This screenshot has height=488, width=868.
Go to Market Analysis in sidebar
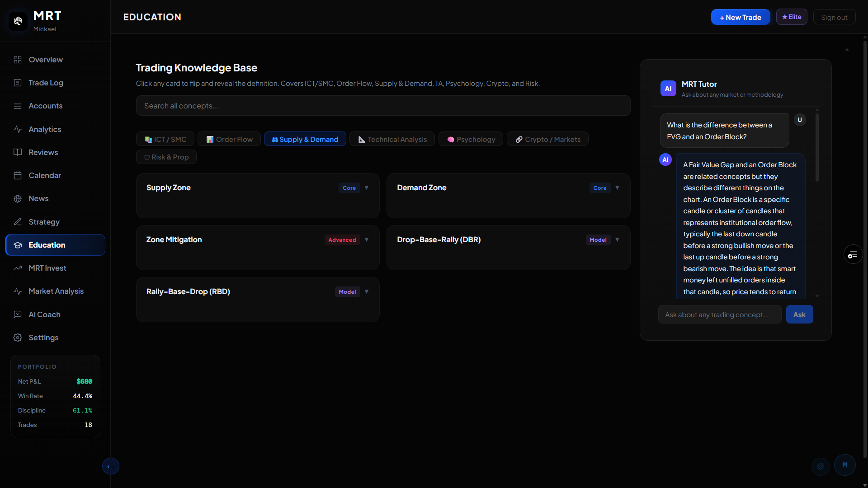(x=56, y=291)
